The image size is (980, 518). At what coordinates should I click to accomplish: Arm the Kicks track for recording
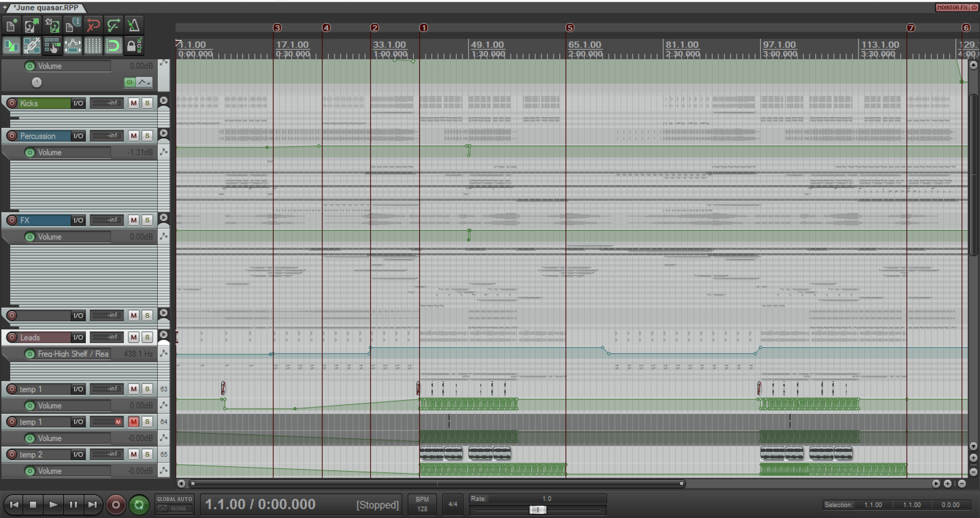(x=12, y=103)
